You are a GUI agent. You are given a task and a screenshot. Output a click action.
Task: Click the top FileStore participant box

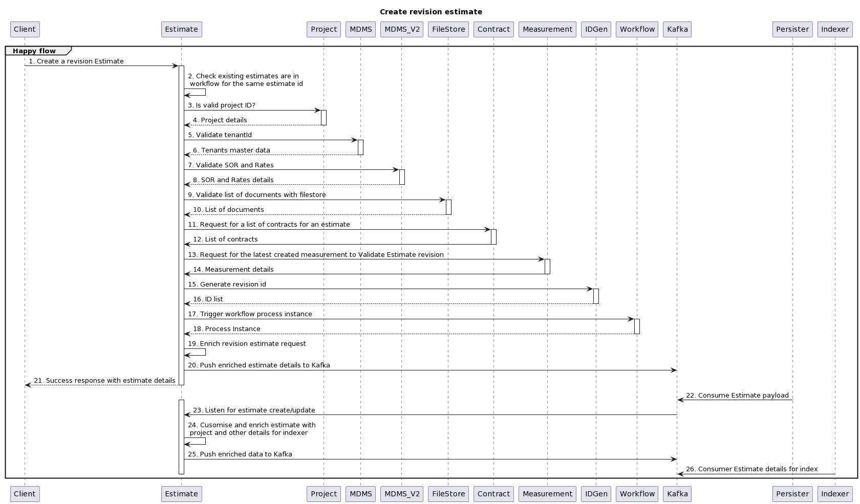click(x=448, y=29)
